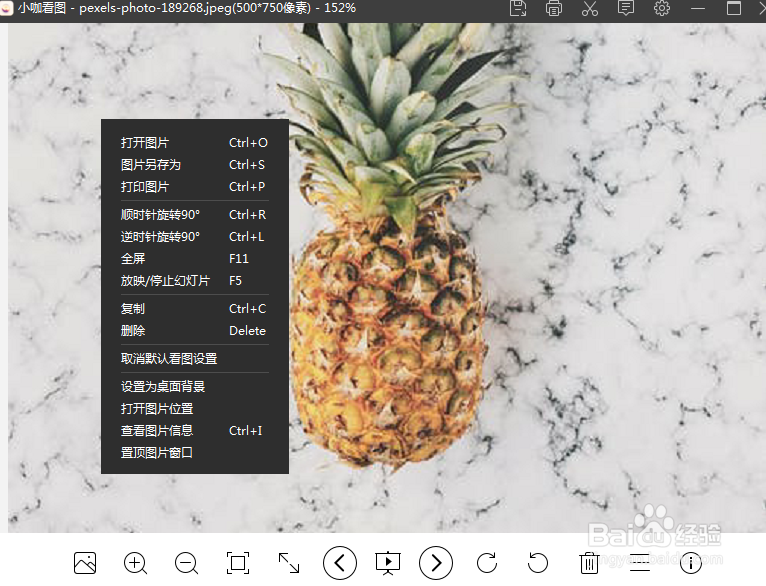766x586 pixels.
Task: Click the save icon in title bar
Action: [x=518, y=8]
